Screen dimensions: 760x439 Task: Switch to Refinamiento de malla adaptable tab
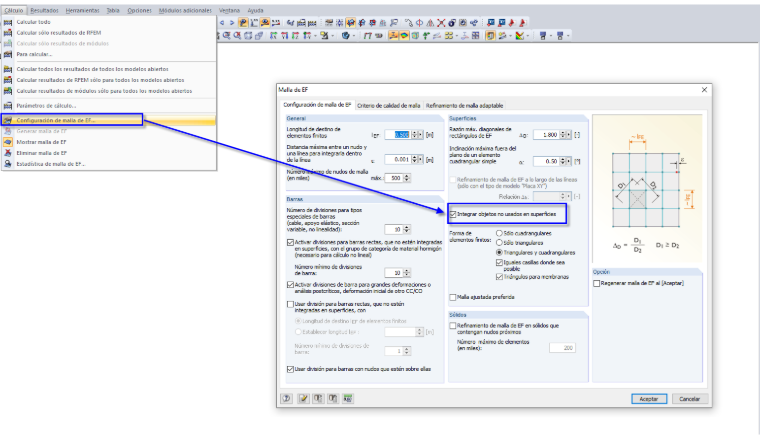[464, 105]
